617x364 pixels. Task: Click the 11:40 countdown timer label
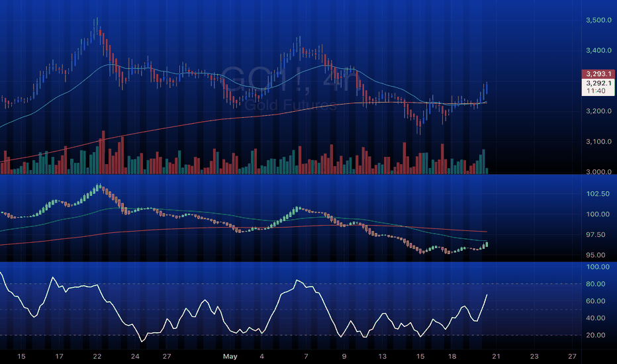coord(596,91)
